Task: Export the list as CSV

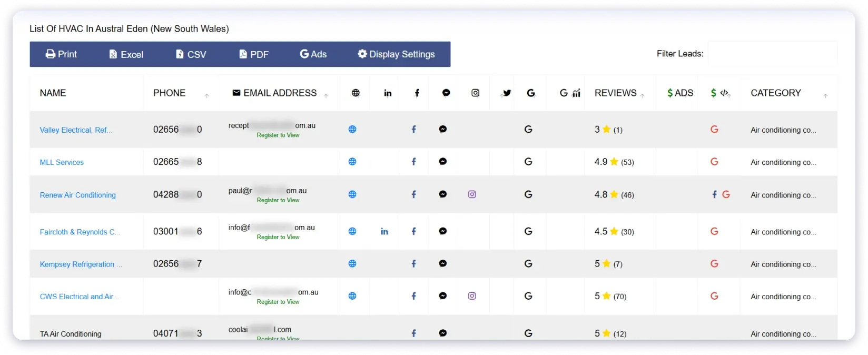Action: 191,54
